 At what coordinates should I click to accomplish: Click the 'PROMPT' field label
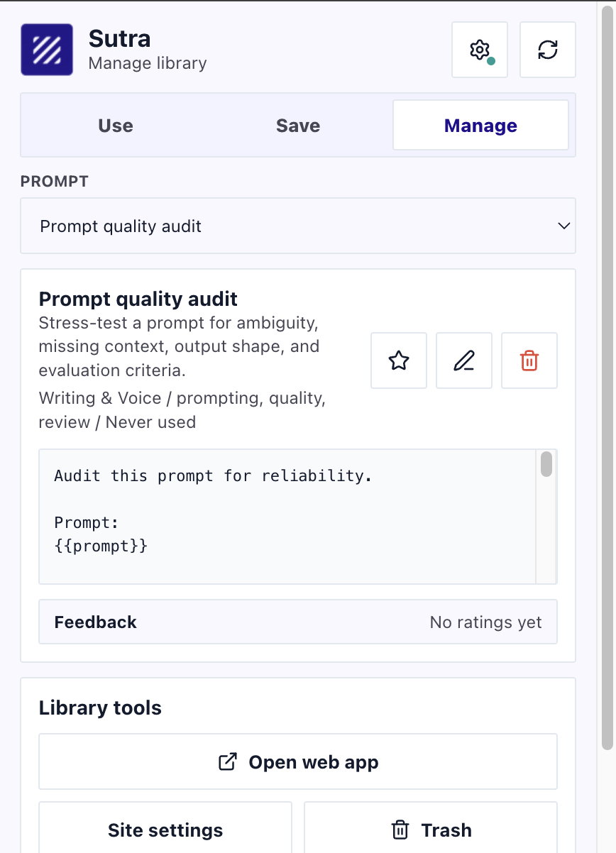[55, 181]
